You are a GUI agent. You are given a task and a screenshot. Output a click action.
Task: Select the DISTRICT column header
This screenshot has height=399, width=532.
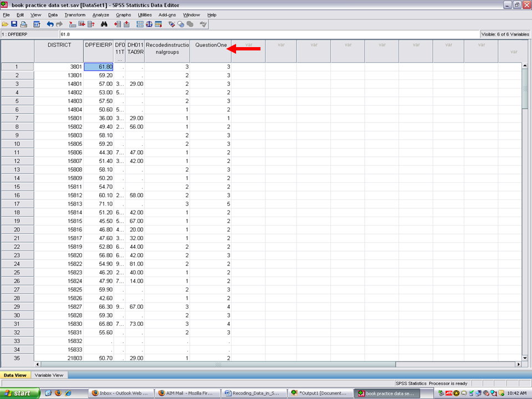point(59,45)
